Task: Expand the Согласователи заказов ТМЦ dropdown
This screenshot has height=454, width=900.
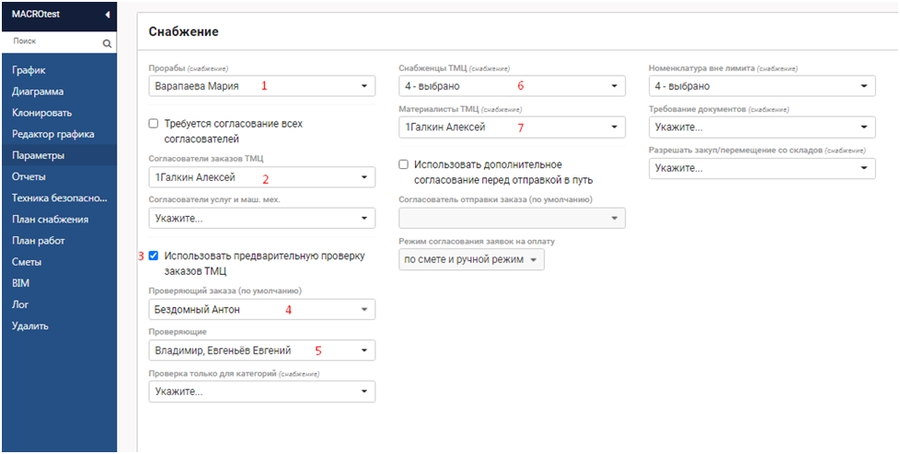Action: [262, 178]
